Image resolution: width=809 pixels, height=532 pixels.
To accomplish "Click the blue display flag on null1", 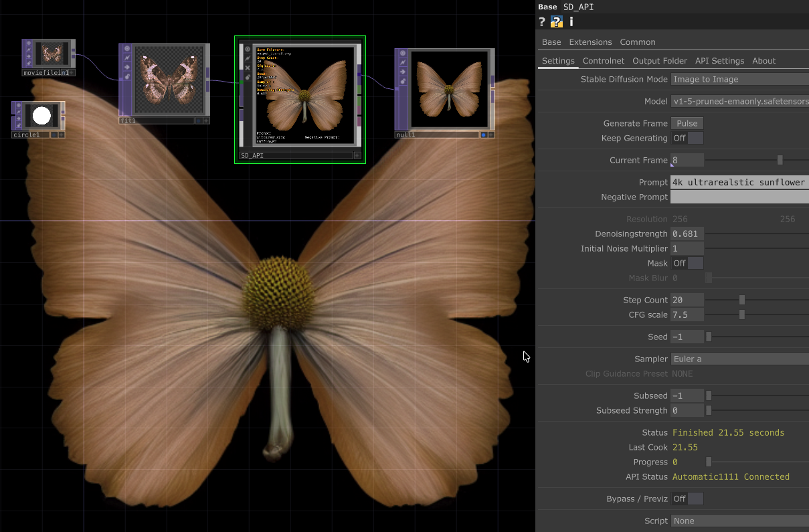I will [x=483, y=135].
